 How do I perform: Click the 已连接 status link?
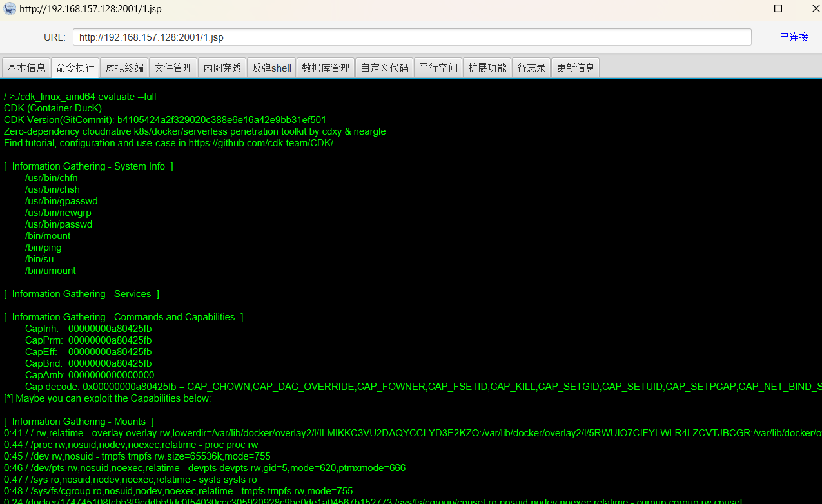[794, 37]
